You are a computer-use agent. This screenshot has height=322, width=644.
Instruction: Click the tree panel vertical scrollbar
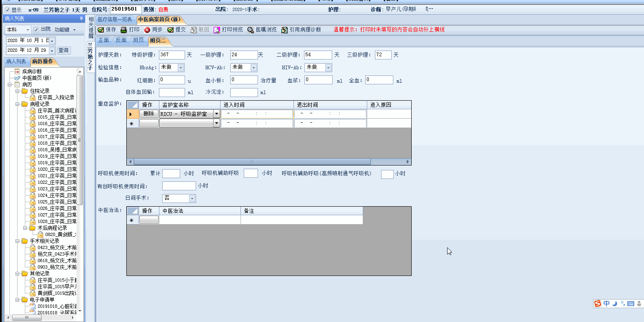tap(80, 139)
